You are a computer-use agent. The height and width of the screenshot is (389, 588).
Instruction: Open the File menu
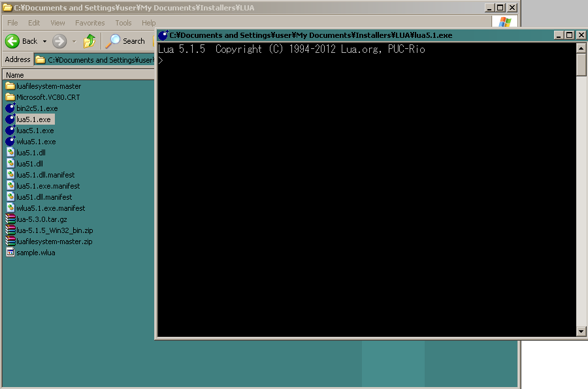click(12, 23)
